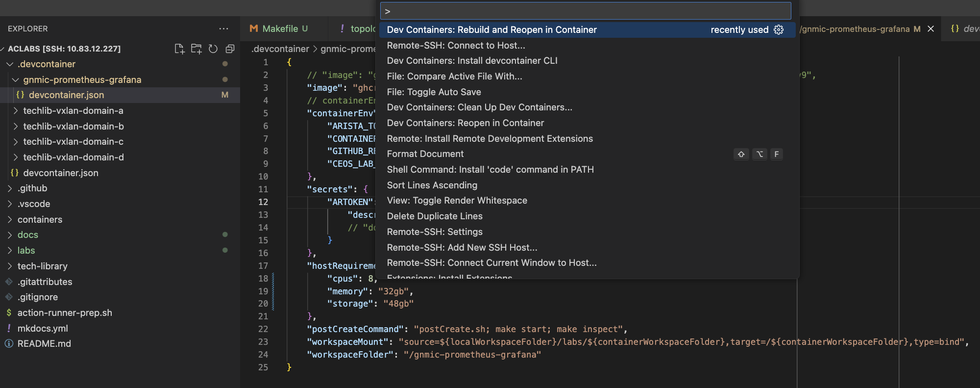Open README.md file
Image resolution: width=980 pixels, height=388 pixels.
point(120,343)
